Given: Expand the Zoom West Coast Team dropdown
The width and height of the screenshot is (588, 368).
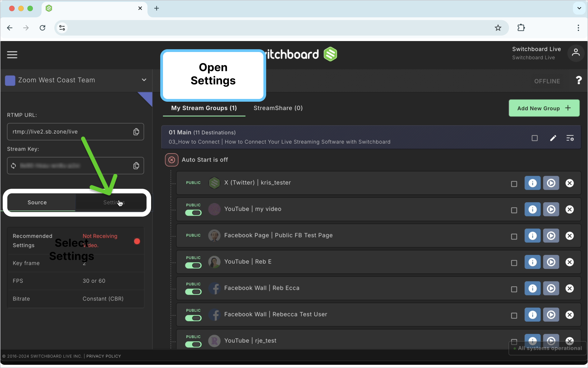Looking at the screenshot, I should [x=144, y=80].
